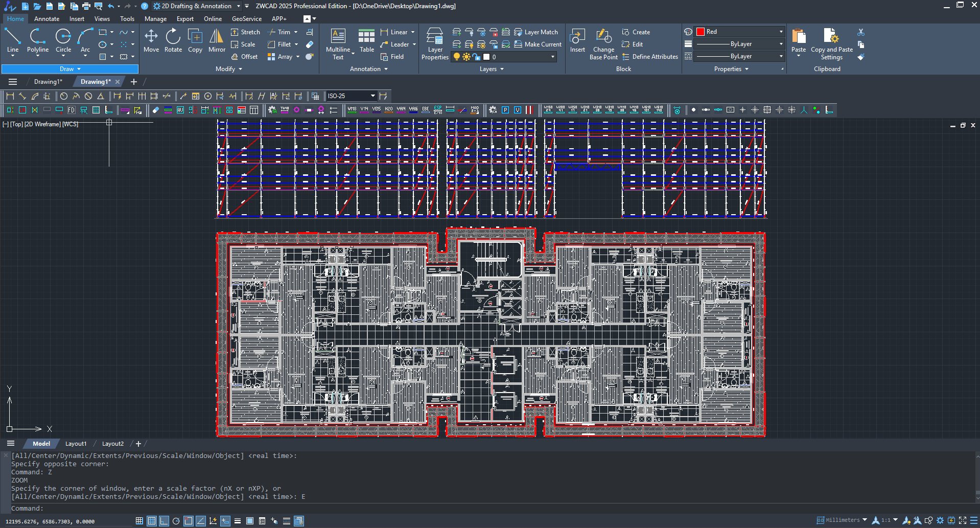Open the Multiline Text tool
Screen dimensions: 980x528
pyautogui.click(x=338, y=44)
